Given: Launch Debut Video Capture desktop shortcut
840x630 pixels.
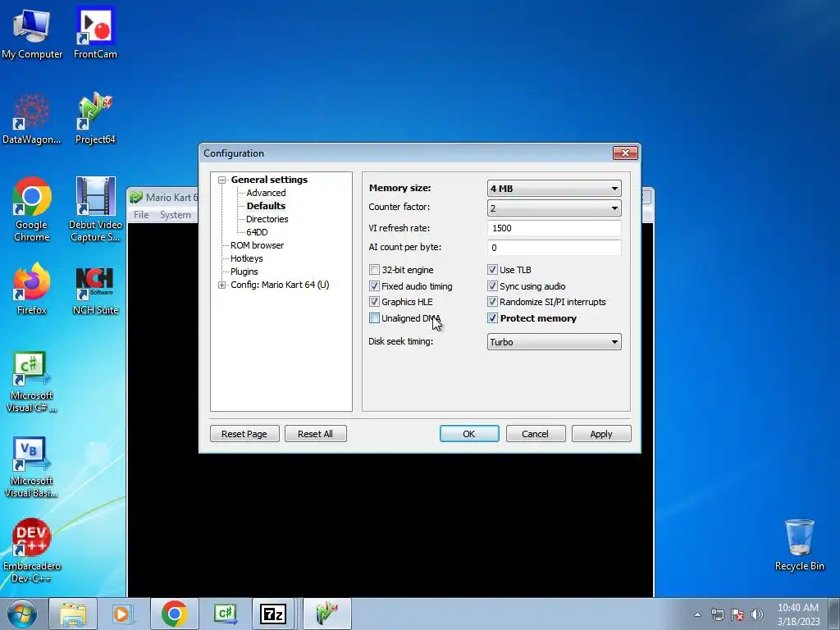Looking at the screenshot, I should click(95, 209).
